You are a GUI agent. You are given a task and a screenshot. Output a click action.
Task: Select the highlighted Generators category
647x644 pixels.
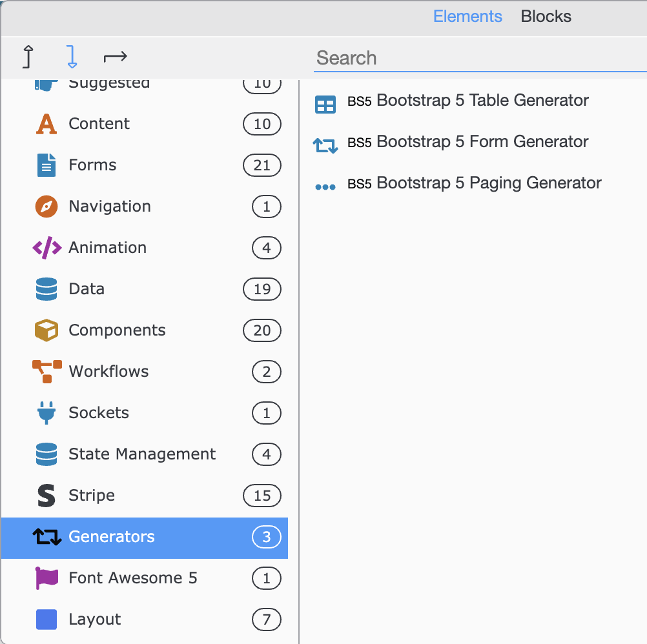pos(145,538)
